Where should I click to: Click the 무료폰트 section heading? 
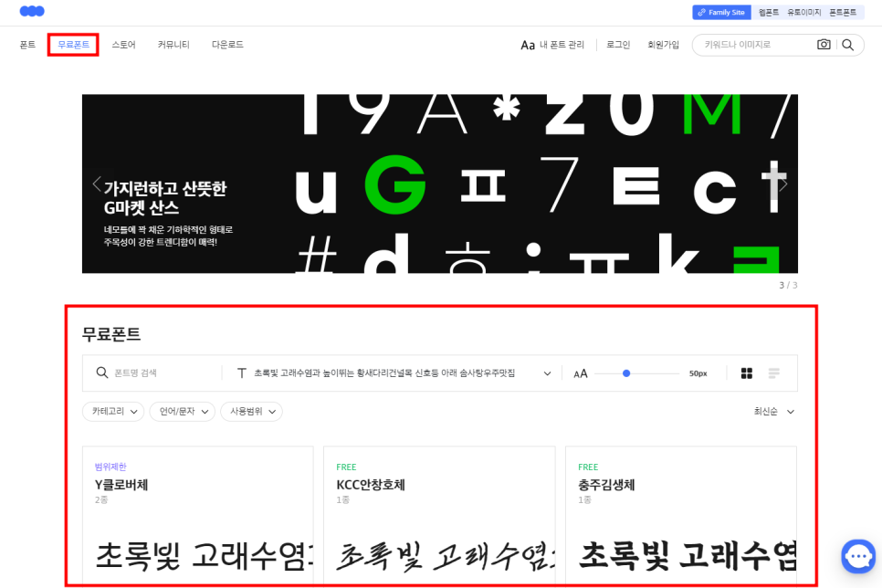coord(111,333)
